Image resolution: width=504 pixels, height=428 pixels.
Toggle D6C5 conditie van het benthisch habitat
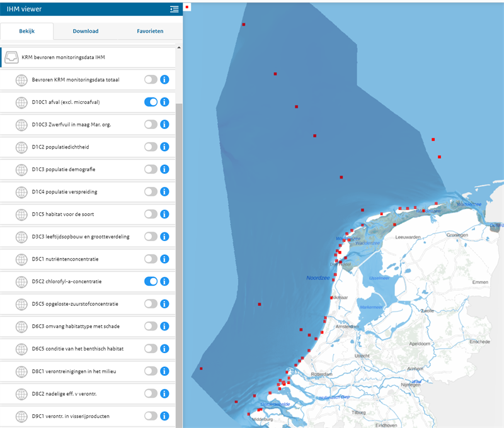151,349
